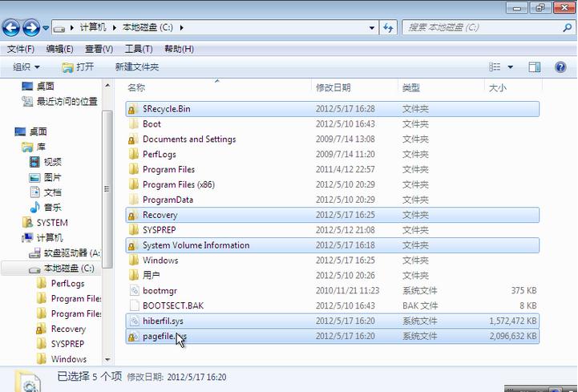Select Windows folder in navigation tree

tap(62, 359)
